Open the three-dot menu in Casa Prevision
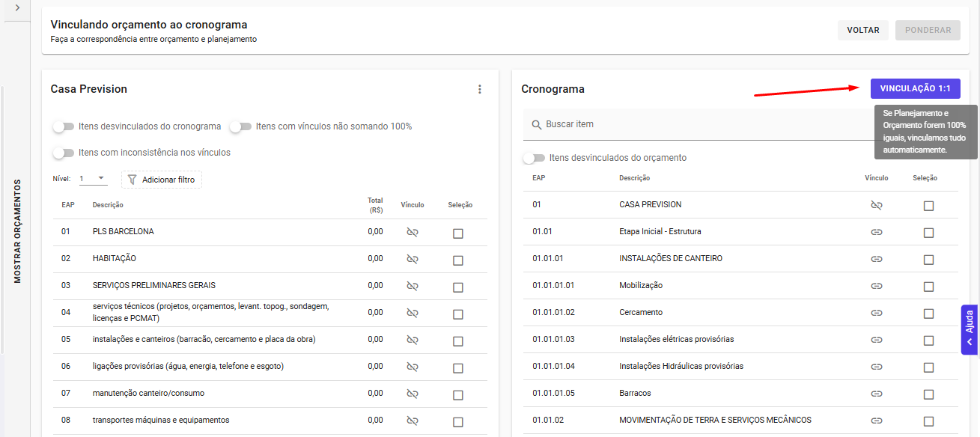This screenshot has height=437, width=980. pos(480,89)
